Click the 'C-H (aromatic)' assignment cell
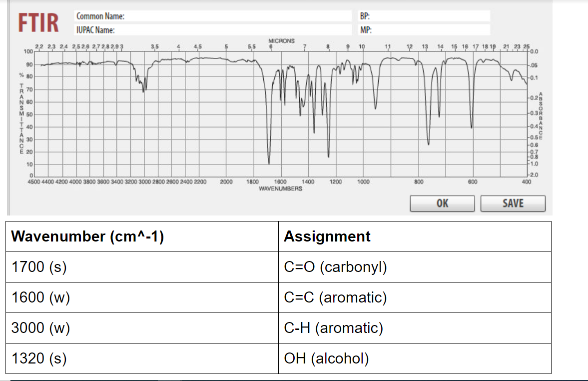The height and width of the screenshot is (381, 588). pyautogui.click(x=415, y=328)
